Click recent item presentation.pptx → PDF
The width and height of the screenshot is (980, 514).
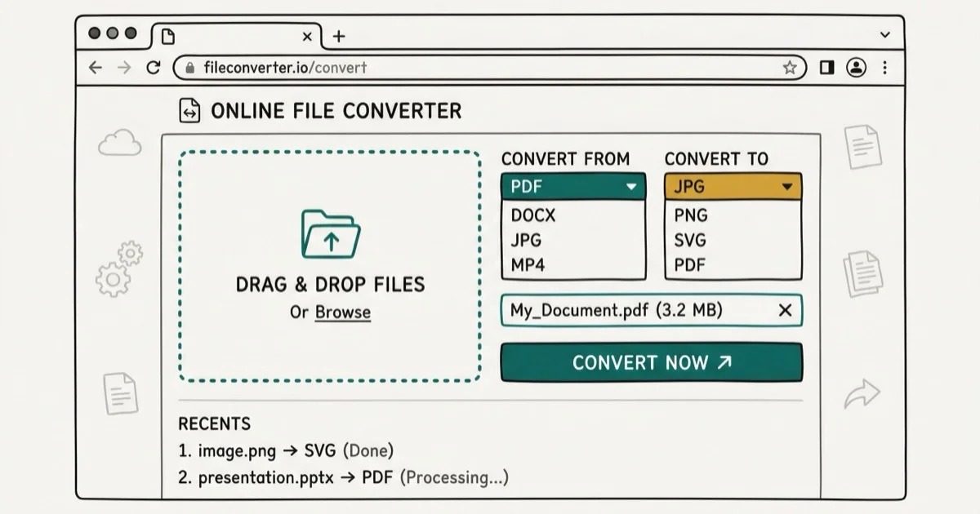click(343, 478)
